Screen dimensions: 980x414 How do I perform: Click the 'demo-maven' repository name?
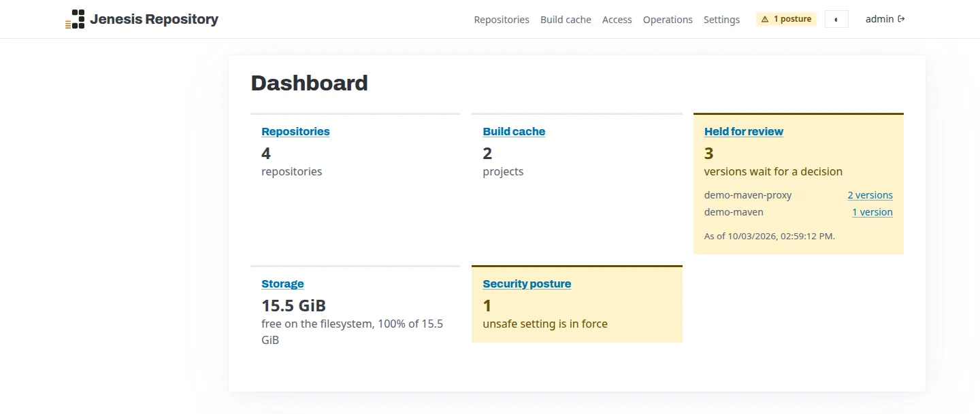[734, 212]
